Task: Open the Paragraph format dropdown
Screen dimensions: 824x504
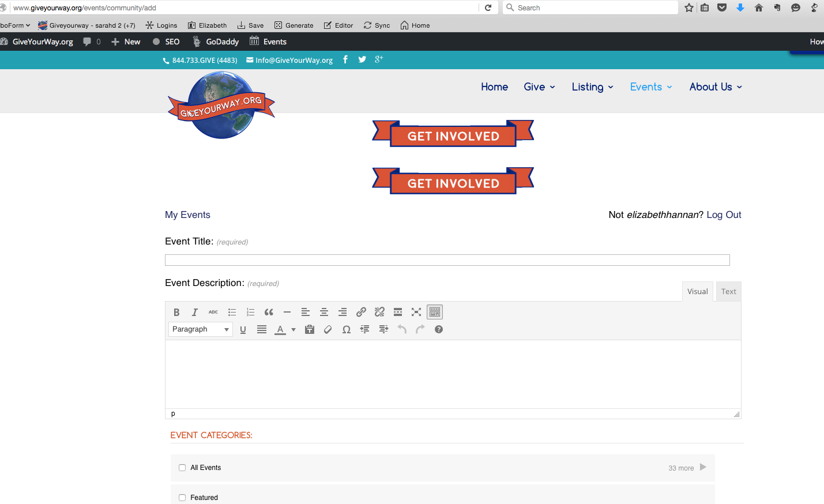Action: click(x=201, y=329)
